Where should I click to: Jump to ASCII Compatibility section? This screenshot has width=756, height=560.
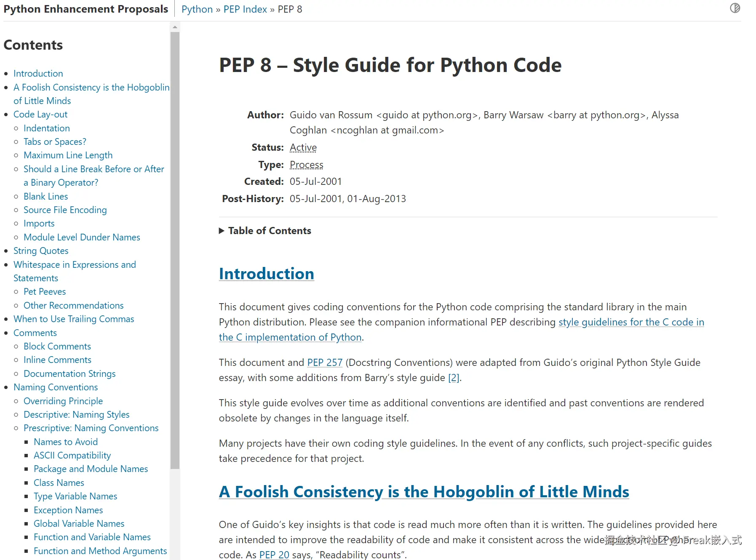pyautogui.click(x=72, y=455)
